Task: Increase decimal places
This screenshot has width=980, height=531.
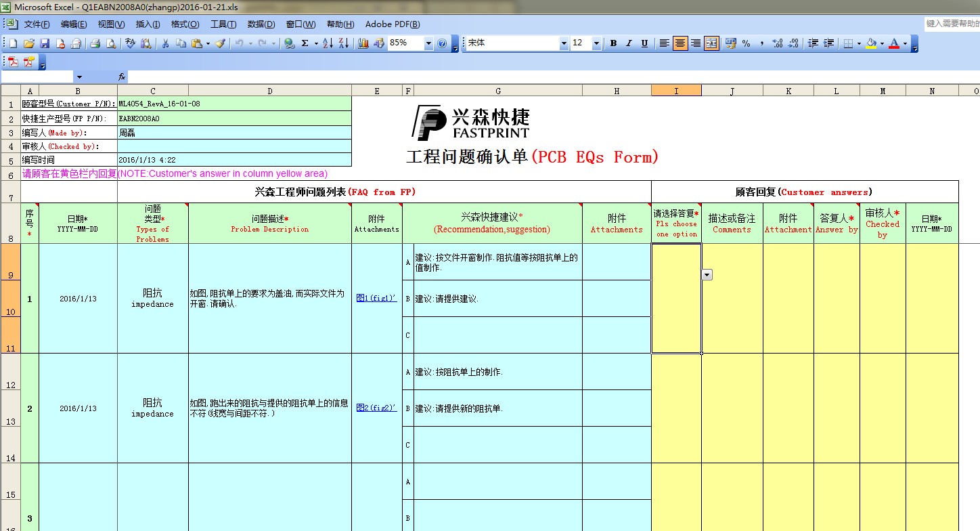Action: [x=778, y=43]
